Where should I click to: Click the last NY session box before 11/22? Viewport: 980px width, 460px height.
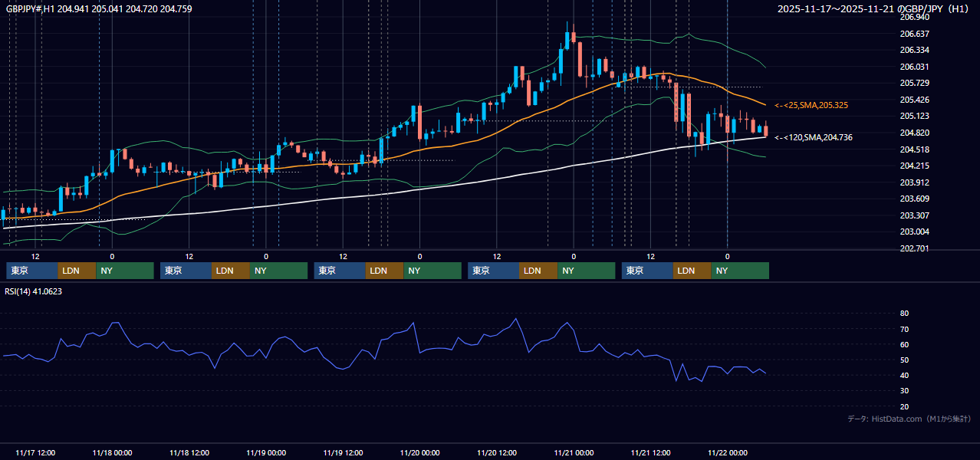pyautogui.click(x=740, y=271)
